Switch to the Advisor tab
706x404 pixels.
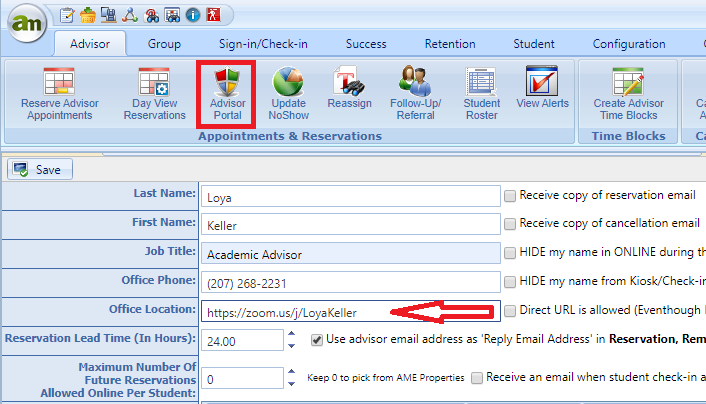(90, 44)
